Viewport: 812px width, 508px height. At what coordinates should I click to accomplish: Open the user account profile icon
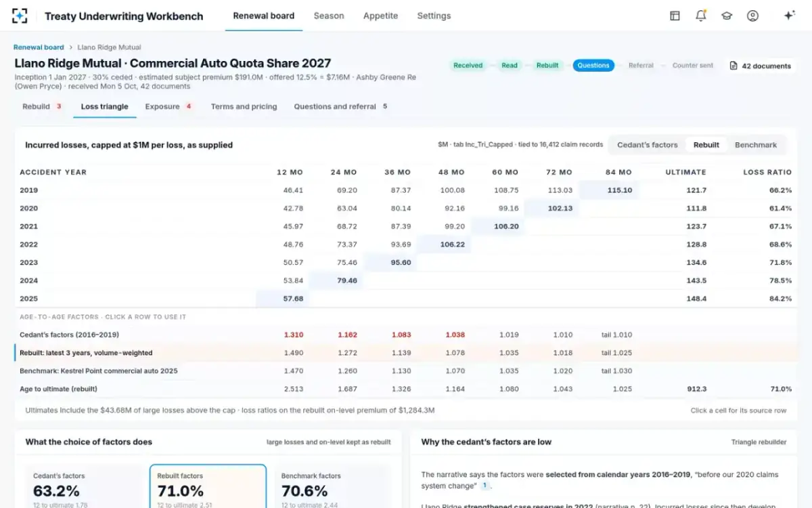pos(752,16)
